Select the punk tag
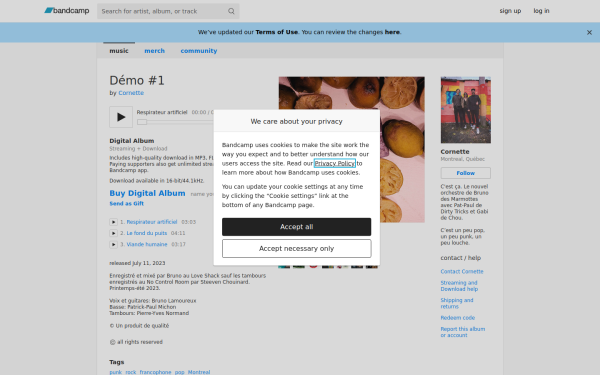This screenshot has width=600, height=375. tap(116, 372)
